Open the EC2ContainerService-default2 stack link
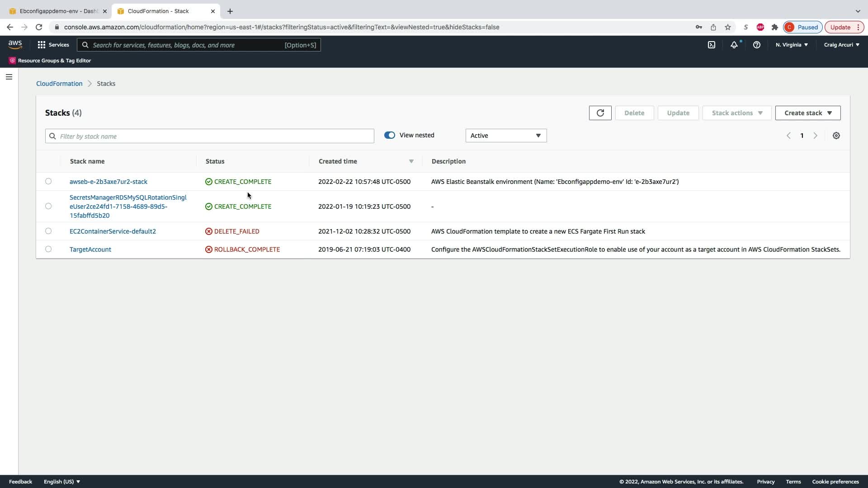The width and height of the screenshot is (868, 488). pyautogui.click(x=113, y=231)
